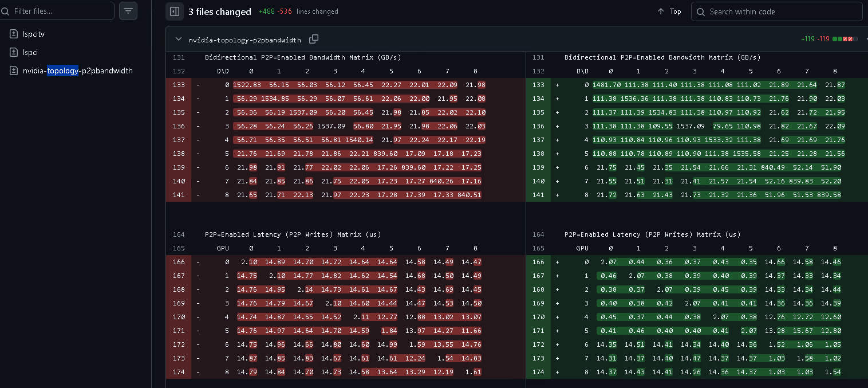The height and width of the screenshot is (388, 868).
Task: Click the nvidia-topology-p2pbandwidth file header name
Action: [245, 40]
